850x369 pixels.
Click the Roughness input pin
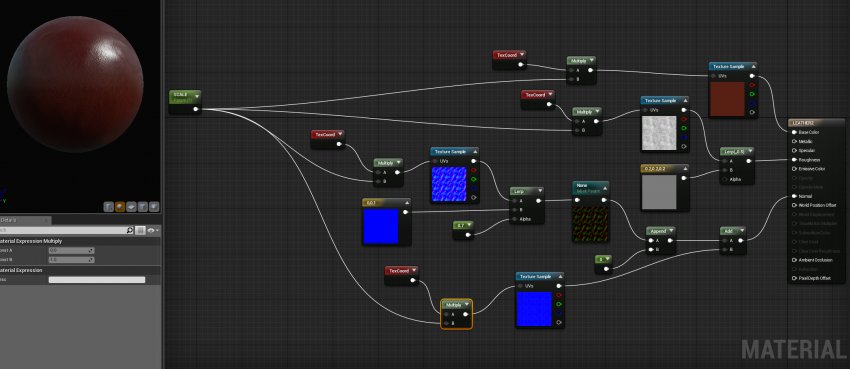coord(794,160)
